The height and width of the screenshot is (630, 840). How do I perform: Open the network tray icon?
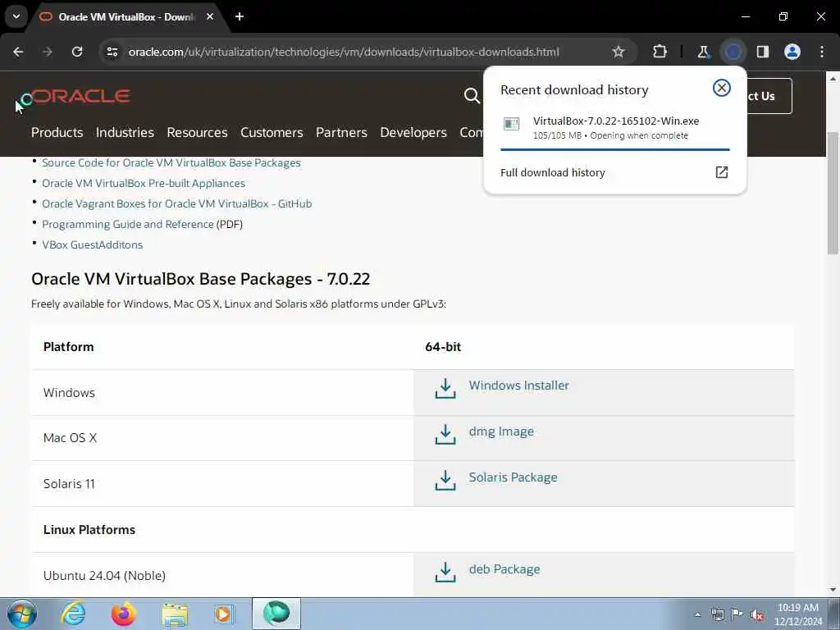click(x=717, y=614)
